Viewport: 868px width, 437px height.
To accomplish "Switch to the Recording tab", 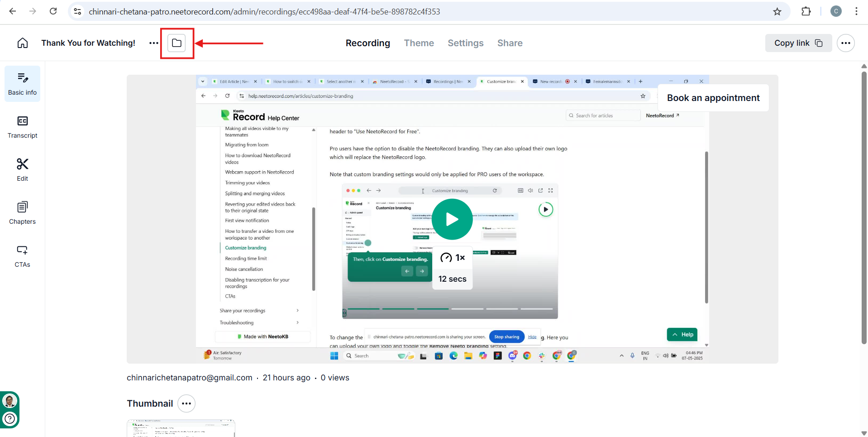I will pos(368,43).
